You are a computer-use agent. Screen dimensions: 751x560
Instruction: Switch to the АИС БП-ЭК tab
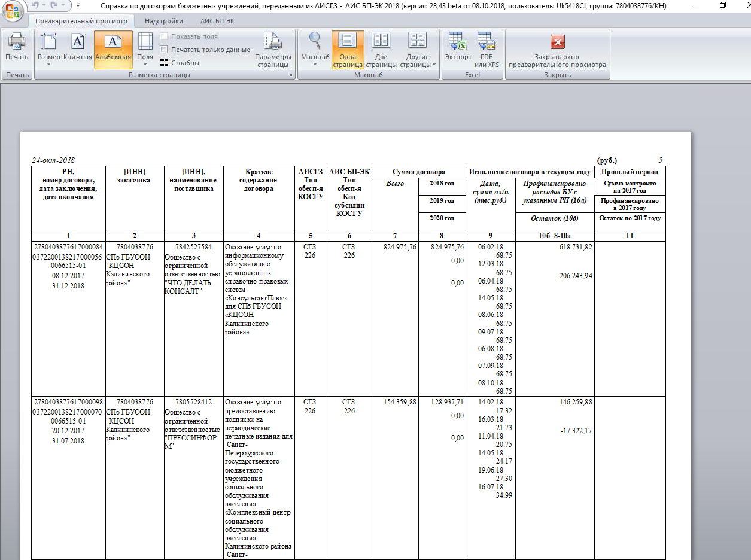217,21
